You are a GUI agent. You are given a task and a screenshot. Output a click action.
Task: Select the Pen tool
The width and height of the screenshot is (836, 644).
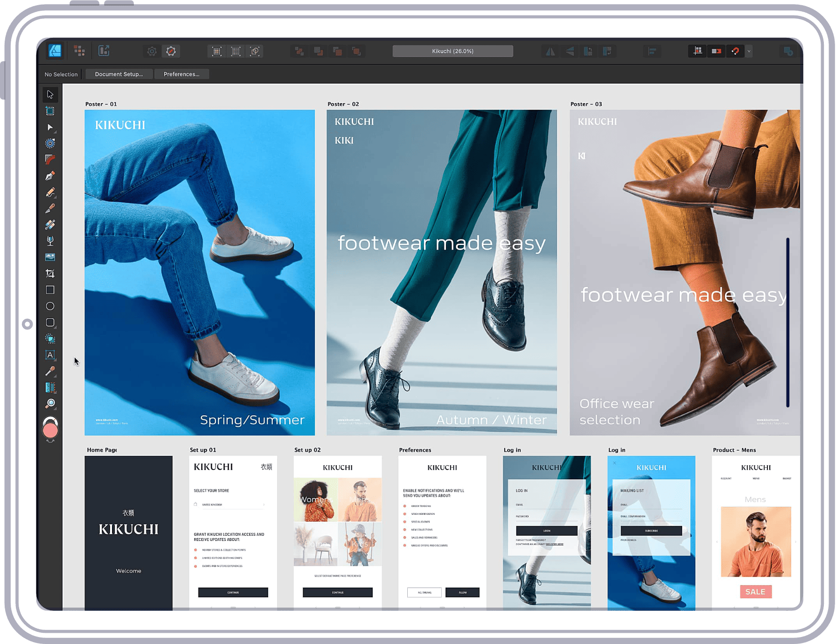point(50,175)
